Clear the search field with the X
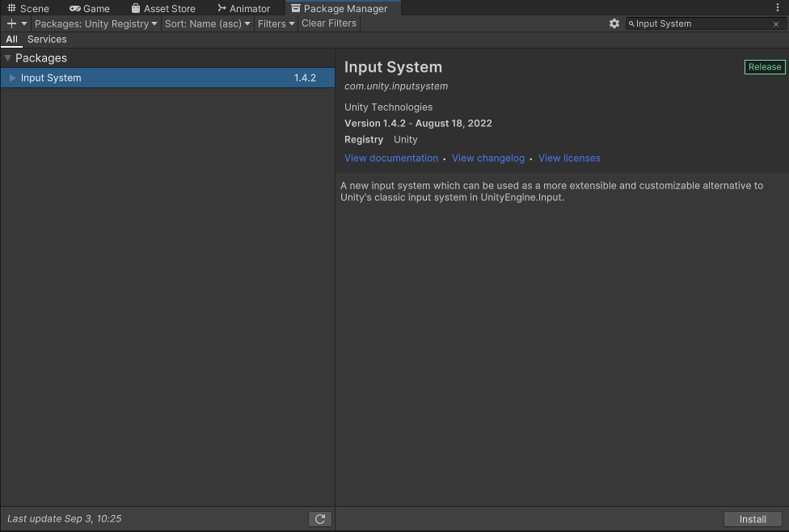The width and height of the screenshot is (789, 532). click(776, 24)
